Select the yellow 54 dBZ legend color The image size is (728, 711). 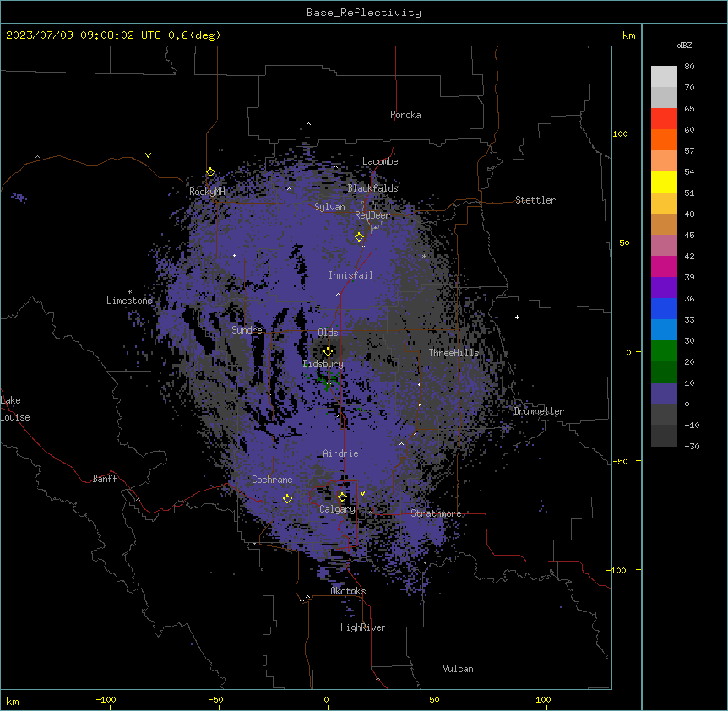(x=664, y=182)
